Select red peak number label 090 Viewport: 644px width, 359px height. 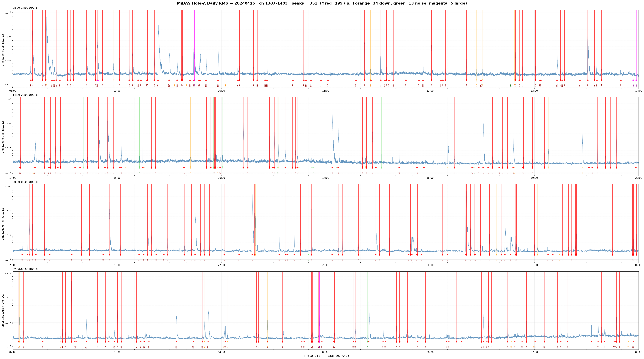621,86
